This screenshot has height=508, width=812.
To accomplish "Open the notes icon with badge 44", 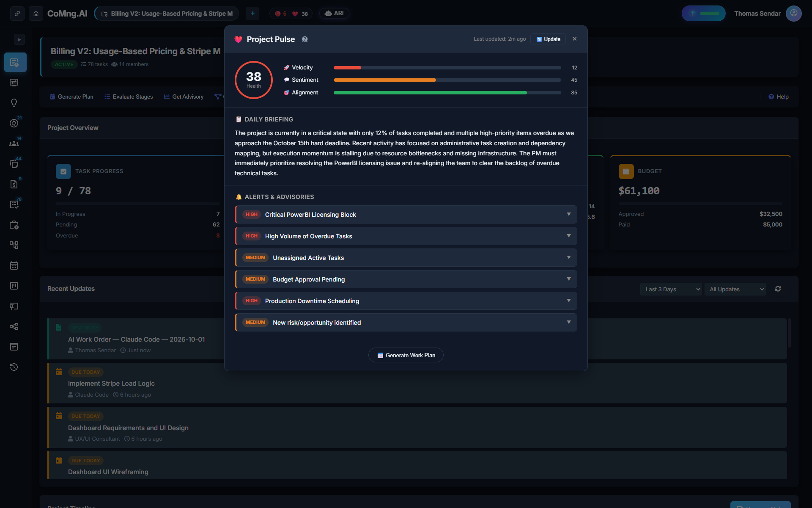I will [14, 164].
